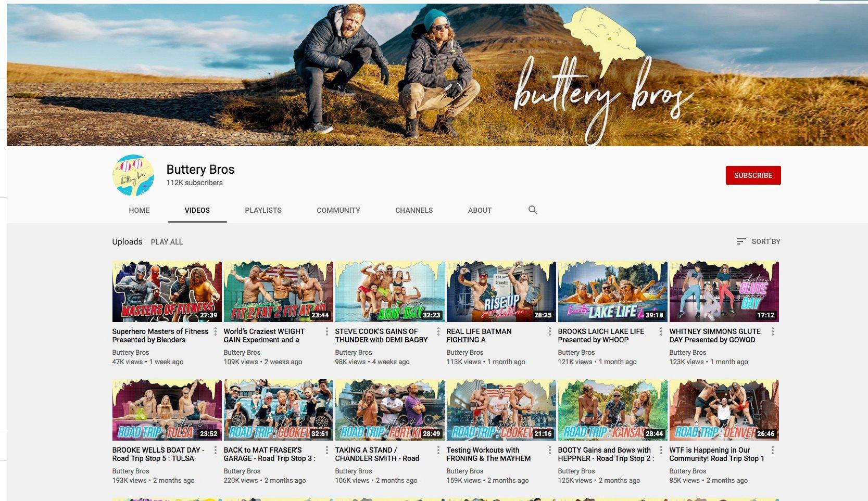
Task: Open the ABOUT tab
Action: pyautogui.click(x=479, y=210)
